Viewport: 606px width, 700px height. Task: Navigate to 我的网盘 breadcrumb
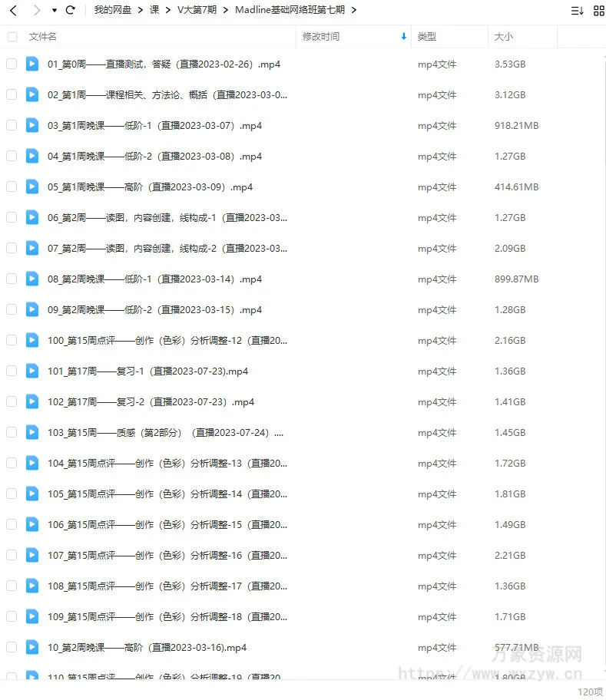click(113, 10)
